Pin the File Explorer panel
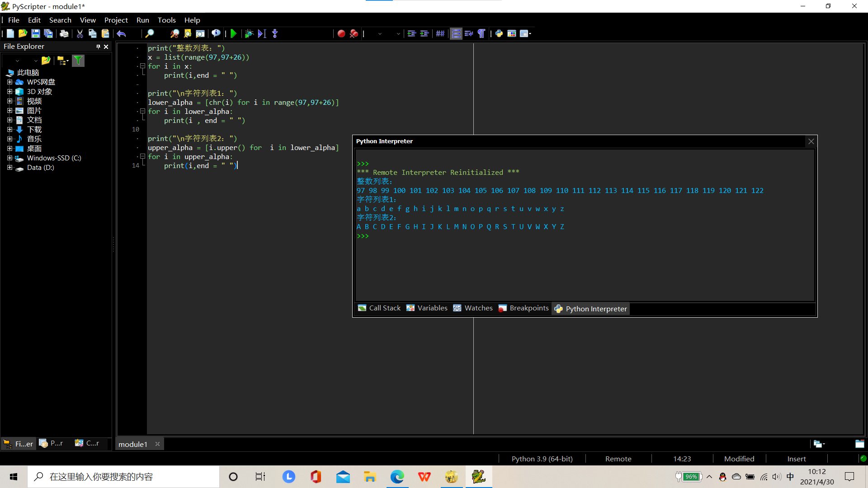Image resolution: width=868 pixels, height=488 pixels. [98, 47]
